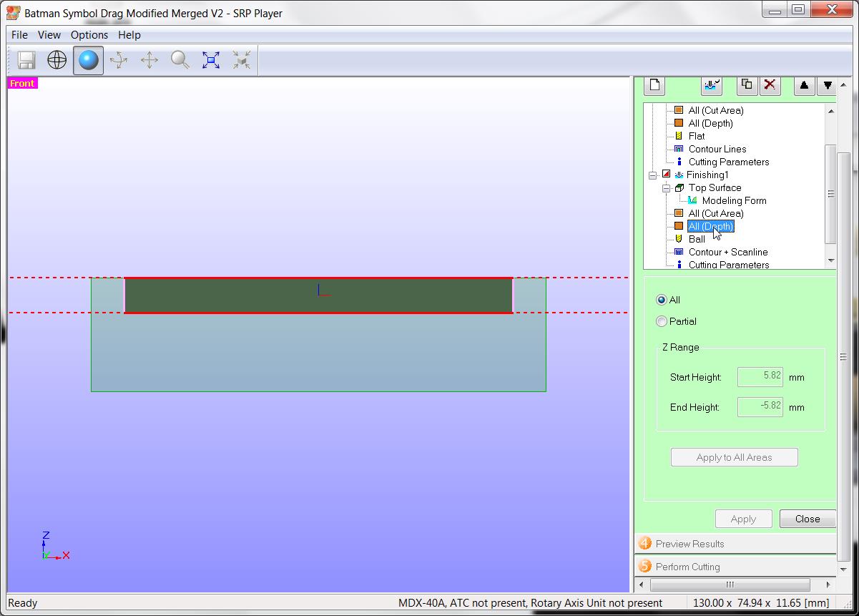This screenshot has height=616, width=859.
Task: Click the fit-to-screen zoom icon
Action: (211, 60)
